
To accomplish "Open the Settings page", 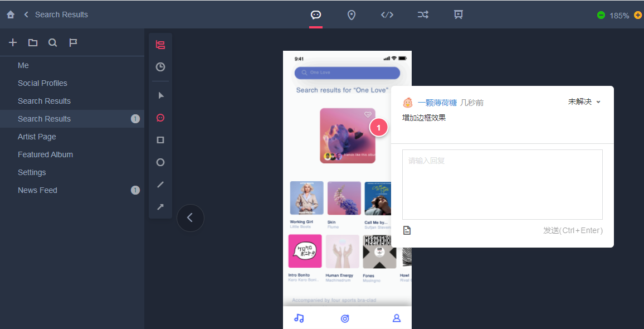I will (x=72, y=172).
